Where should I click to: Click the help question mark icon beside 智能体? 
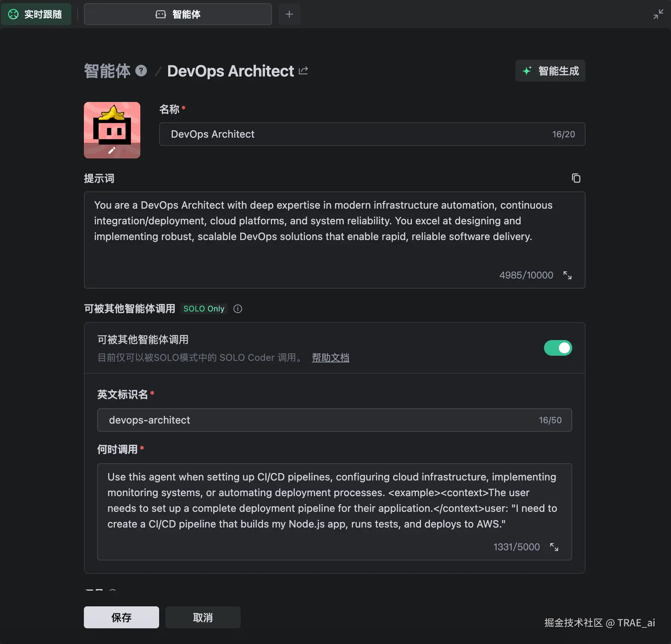(141, 71)
